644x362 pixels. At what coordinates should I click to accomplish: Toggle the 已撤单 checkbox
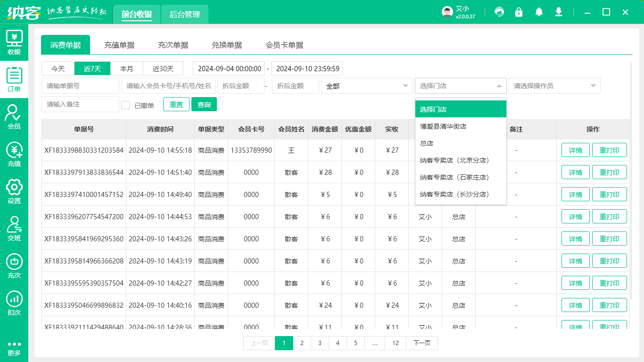(x=125, y=105)
